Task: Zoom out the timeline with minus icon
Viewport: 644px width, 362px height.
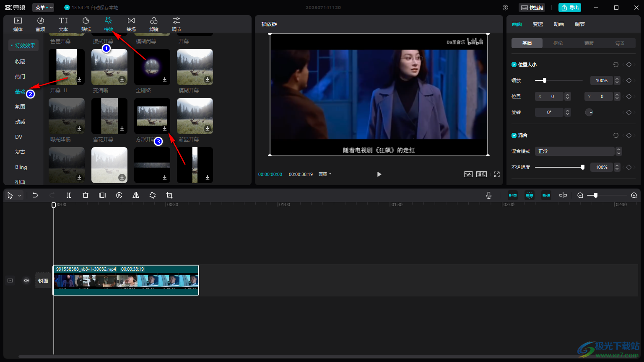Action: (580, 195)
